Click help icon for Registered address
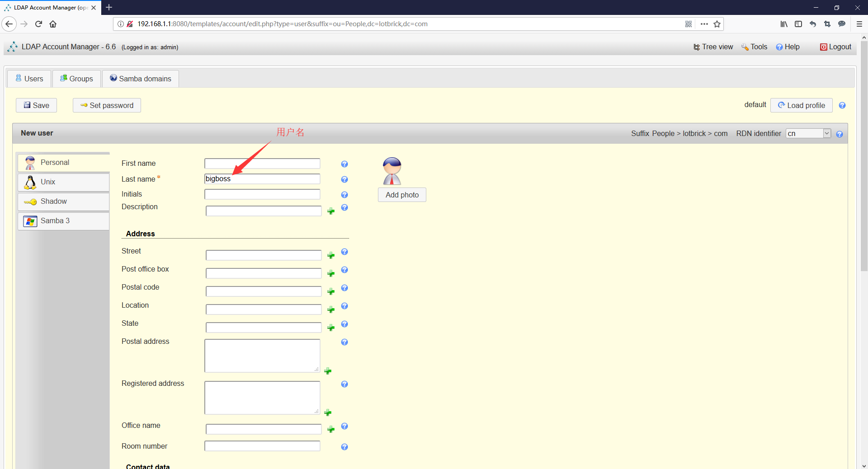Screen dimensions: 868x469 tap(344, 384)
